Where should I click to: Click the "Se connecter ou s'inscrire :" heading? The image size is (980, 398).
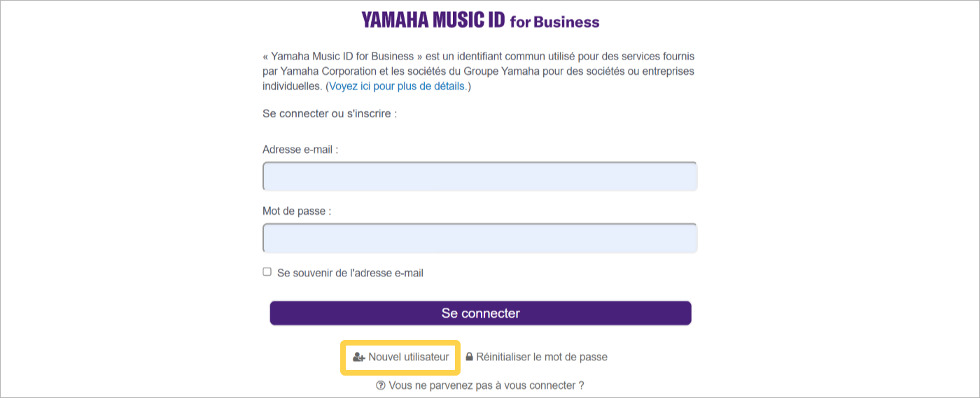tap(330, 113)
